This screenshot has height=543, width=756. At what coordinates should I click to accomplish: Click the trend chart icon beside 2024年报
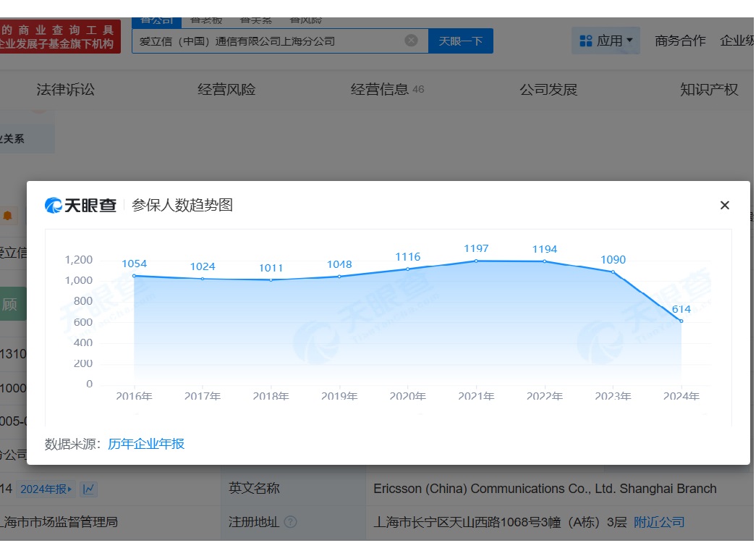pos(88,489)
